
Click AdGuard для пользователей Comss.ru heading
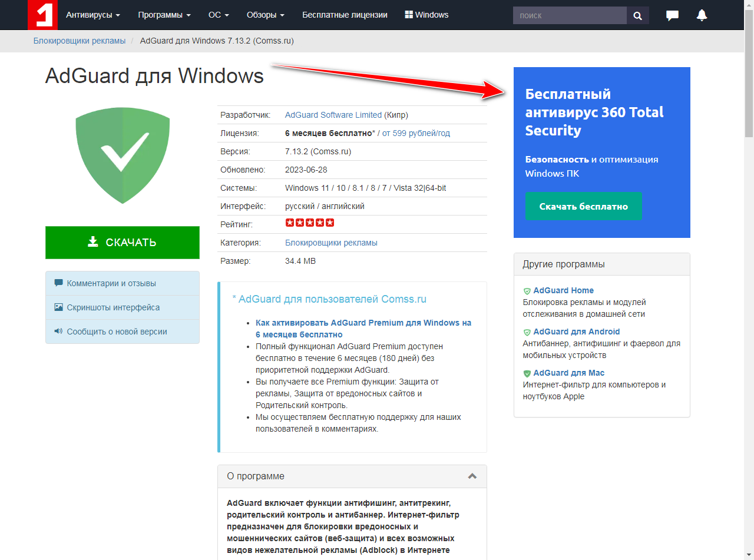[329, 299]
